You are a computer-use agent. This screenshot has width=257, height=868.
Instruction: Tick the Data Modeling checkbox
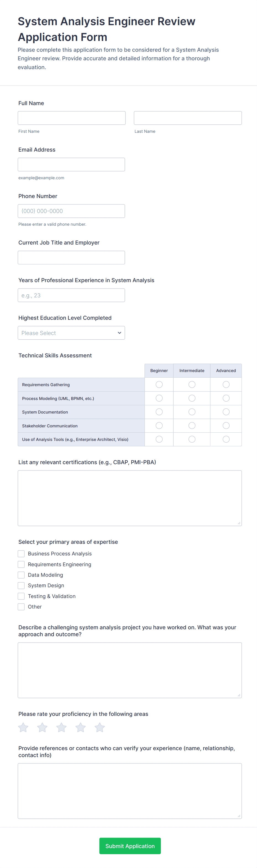coord(21,575)
